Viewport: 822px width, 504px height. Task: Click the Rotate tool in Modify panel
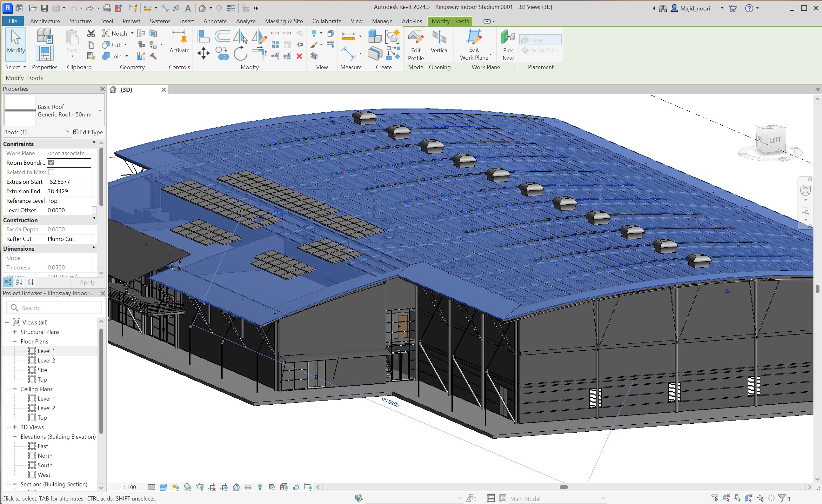240,53
